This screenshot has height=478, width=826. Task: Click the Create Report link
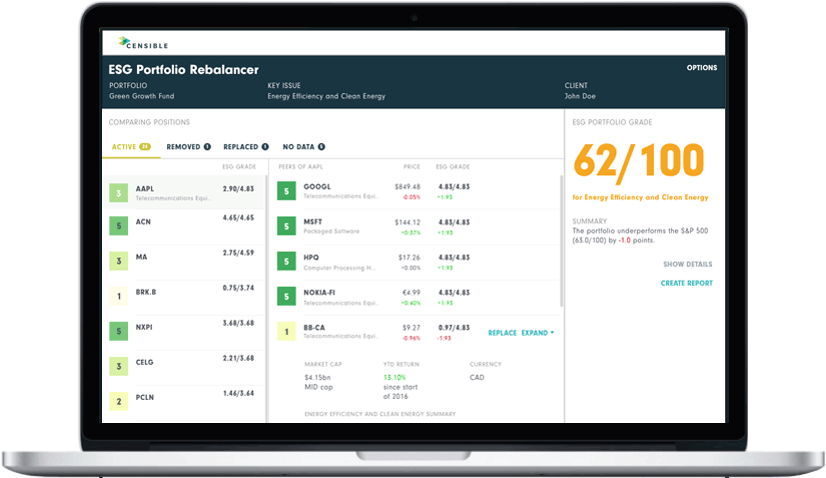coord(686,284)
